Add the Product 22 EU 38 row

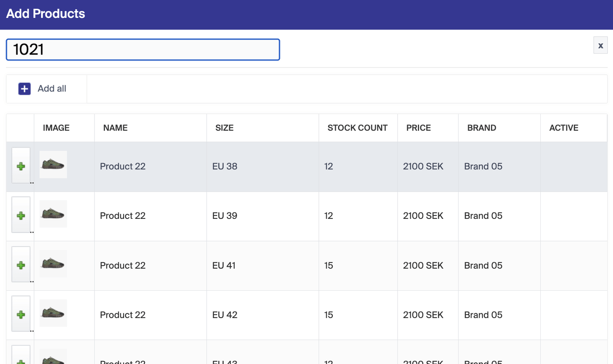[x=21, y=166]
